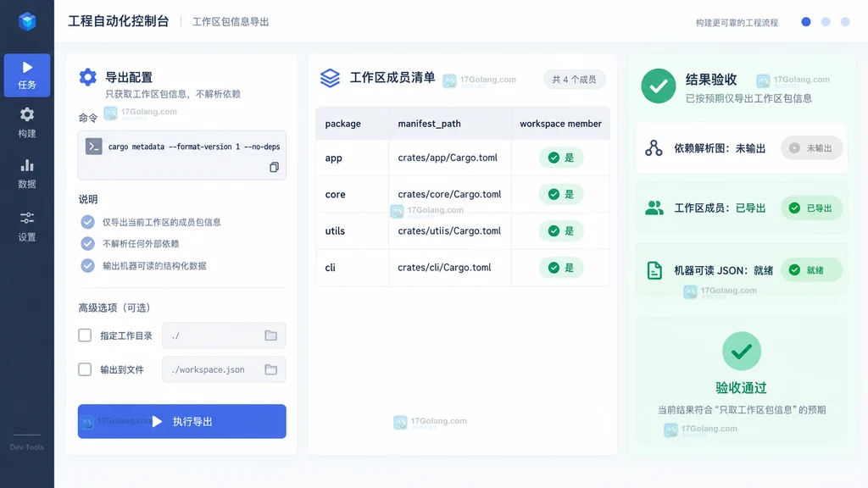Screen dimensions: 868x488
Task: Click the ./ working directory input field
Action: (x=224, y=335)
